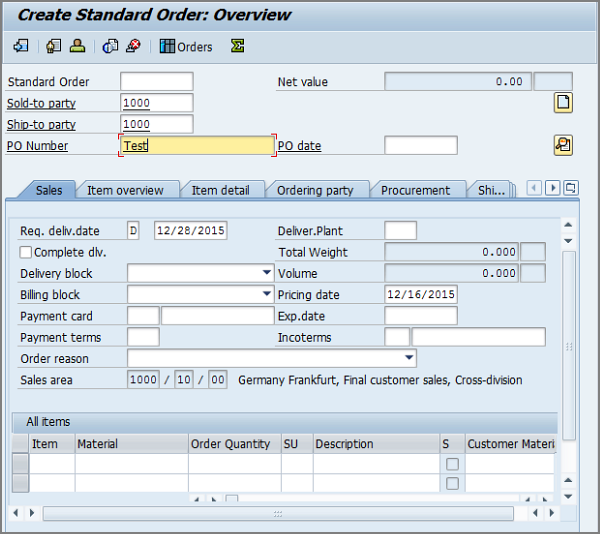Click the tab list icon right of tabs
Screen dimensions: 600x534
coord(571,188)
